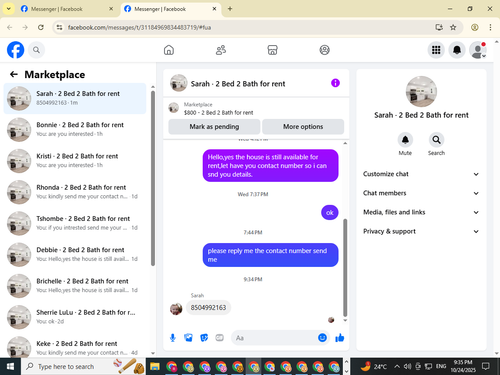Open the $800 - 2 Bed 2 Bath listing link
Viewport: 500px width, 375px height.
pos(218,113)
